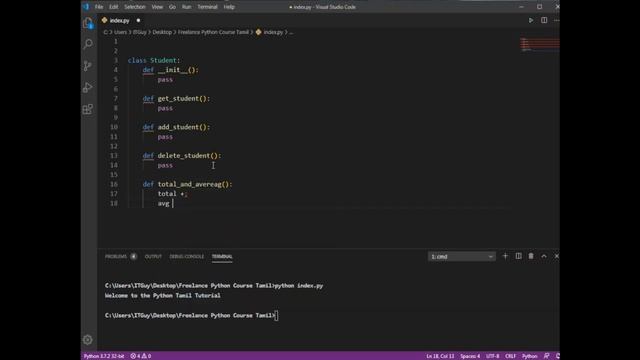
Task: Maximize panel size with up chevron
Action: click(544, 256)
